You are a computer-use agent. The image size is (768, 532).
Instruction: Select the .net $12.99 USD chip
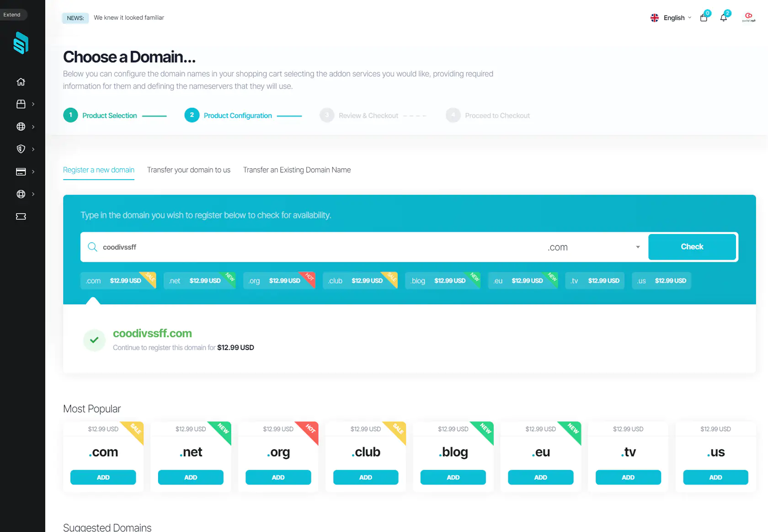coord(200,281)
